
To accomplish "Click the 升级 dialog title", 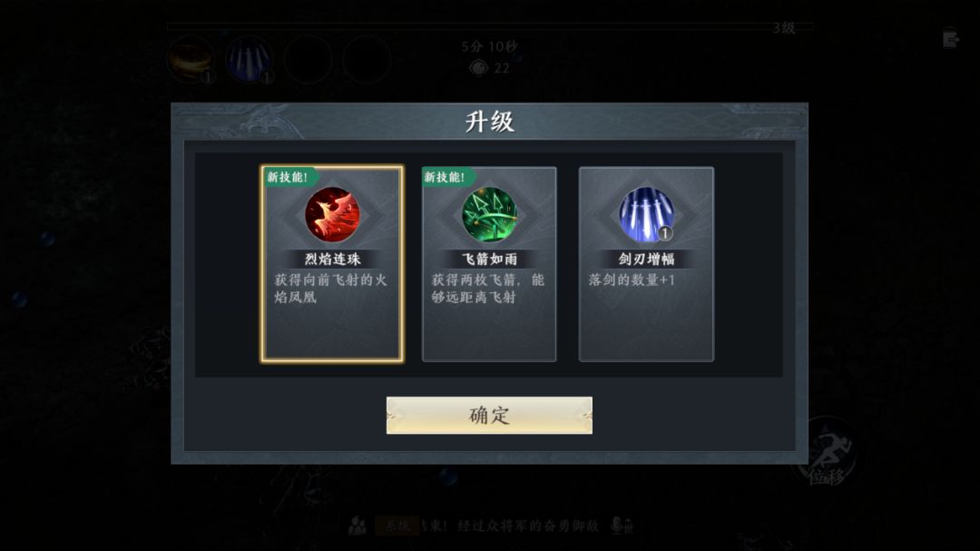I will tap(489, 122).
